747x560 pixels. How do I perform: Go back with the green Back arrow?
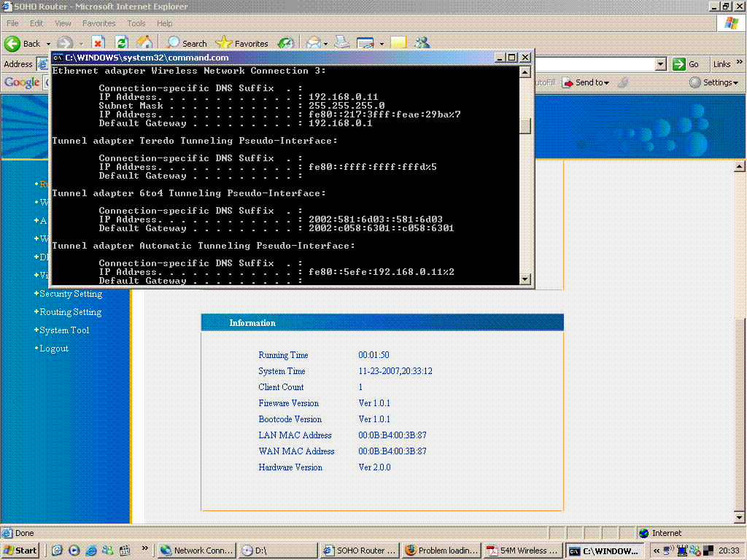pyautogui.click(x=22, y=43)
